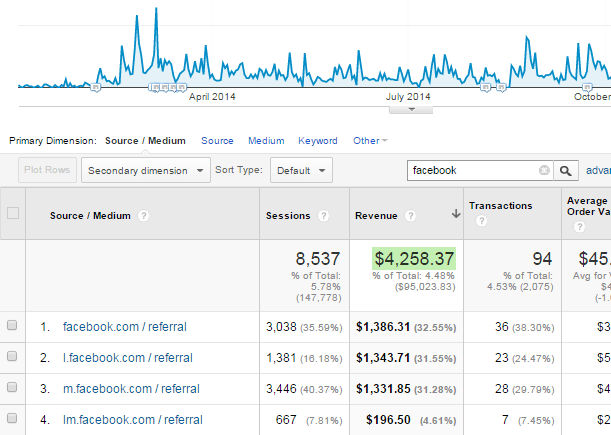Open l.facebook.com / referral link
Image resolution: width=611 pixels, height=435 pixels.
[128, 358]
